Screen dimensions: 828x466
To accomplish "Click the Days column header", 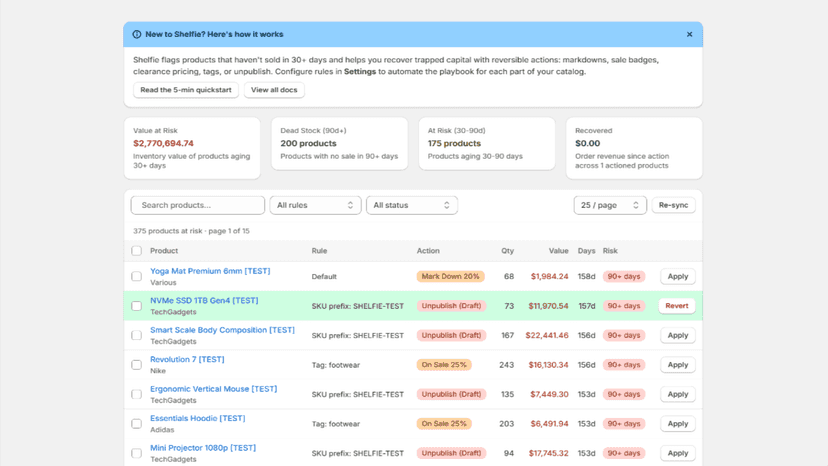I will [586, 251].
